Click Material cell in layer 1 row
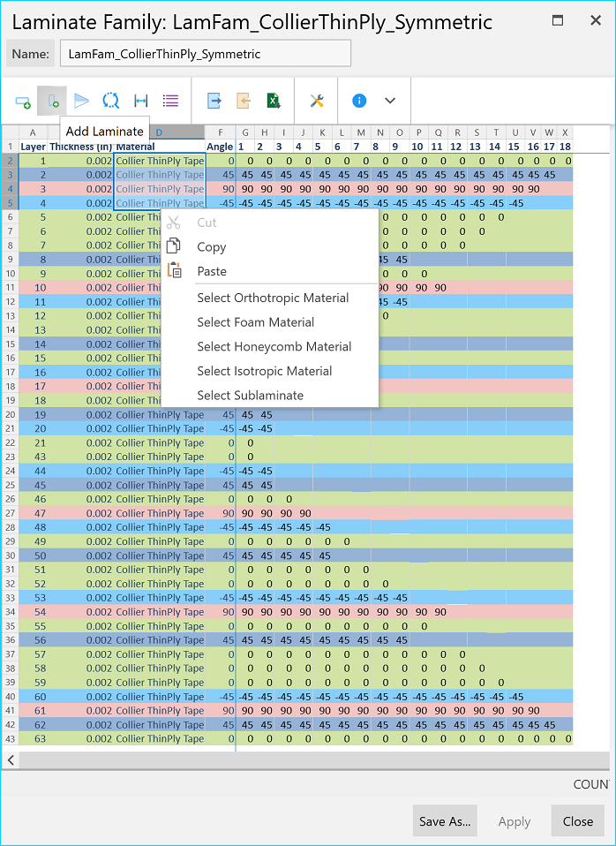This screenshot has width=616, height=846. click(160, 161)
